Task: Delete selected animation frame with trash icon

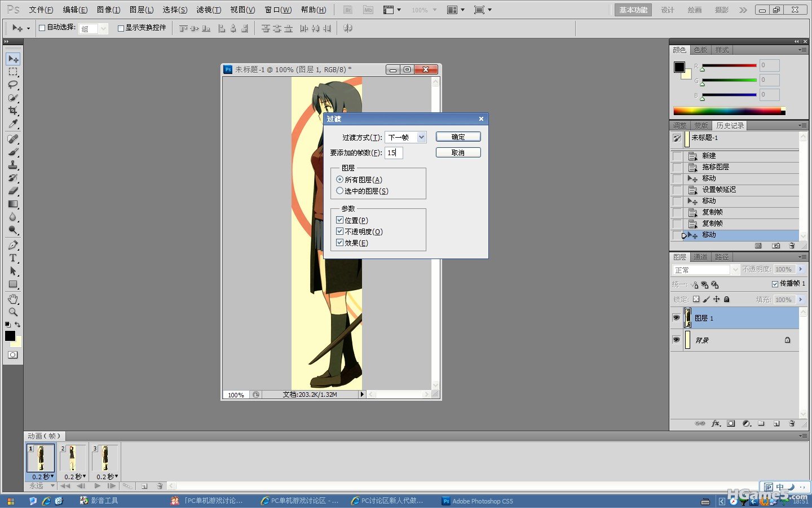Action: tap(160, 486)
